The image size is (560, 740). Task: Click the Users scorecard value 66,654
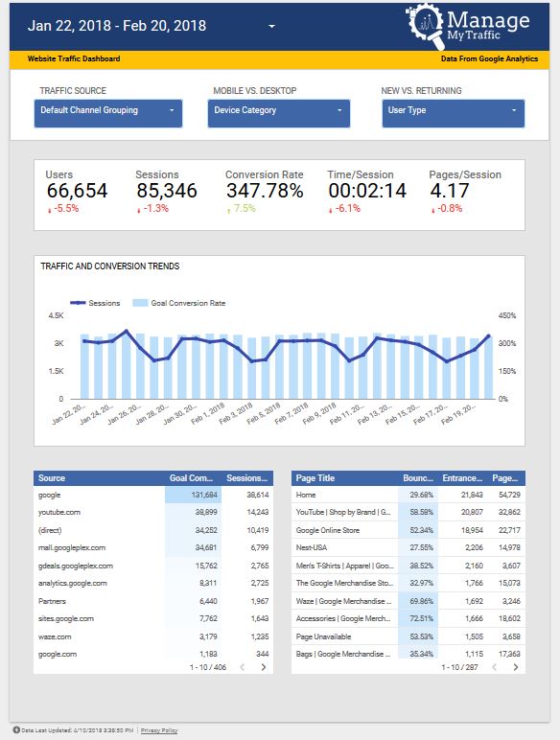(77, 191)
